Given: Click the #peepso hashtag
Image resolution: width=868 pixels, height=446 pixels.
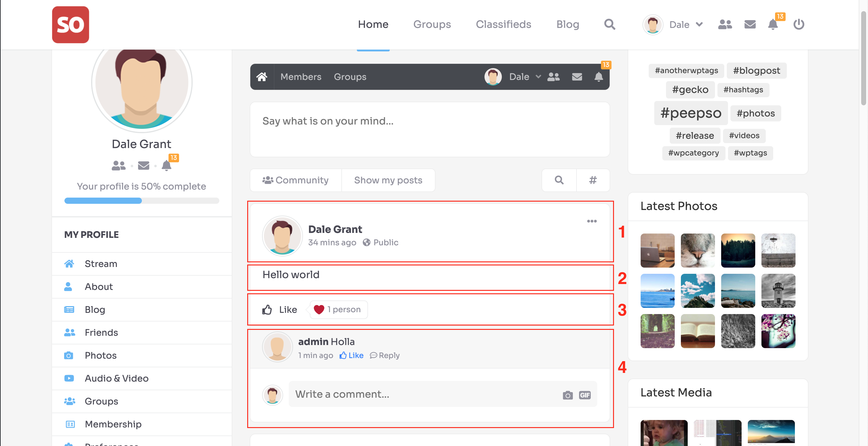Looking at the screenshot, I should (691, 113).
